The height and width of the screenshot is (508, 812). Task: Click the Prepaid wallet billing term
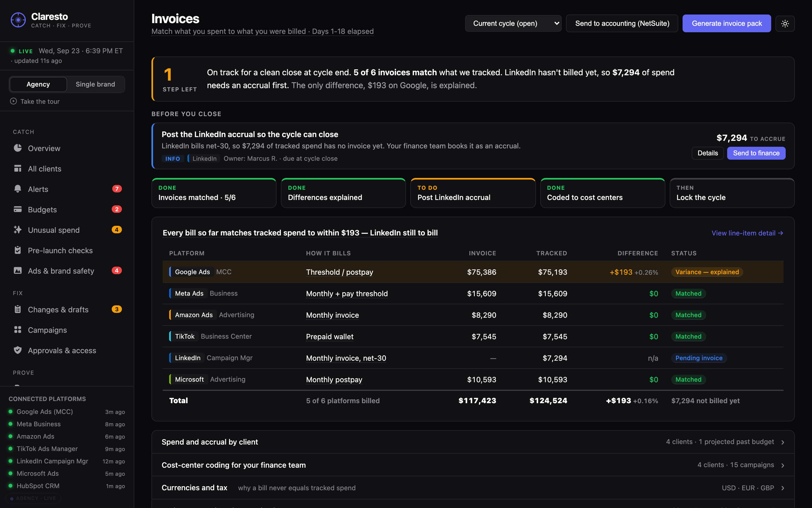tap(329, 337)
